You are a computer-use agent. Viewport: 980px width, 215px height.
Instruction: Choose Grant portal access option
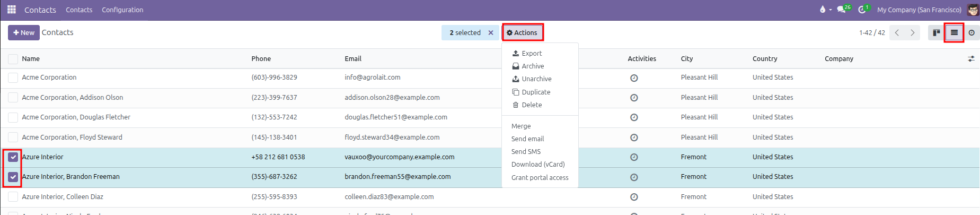540,178
